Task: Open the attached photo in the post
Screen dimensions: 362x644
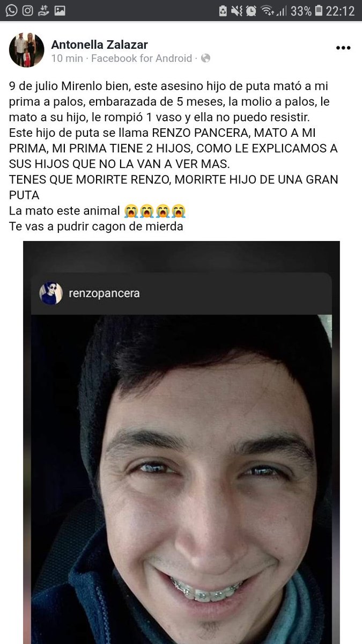Action: coord(181,442)
